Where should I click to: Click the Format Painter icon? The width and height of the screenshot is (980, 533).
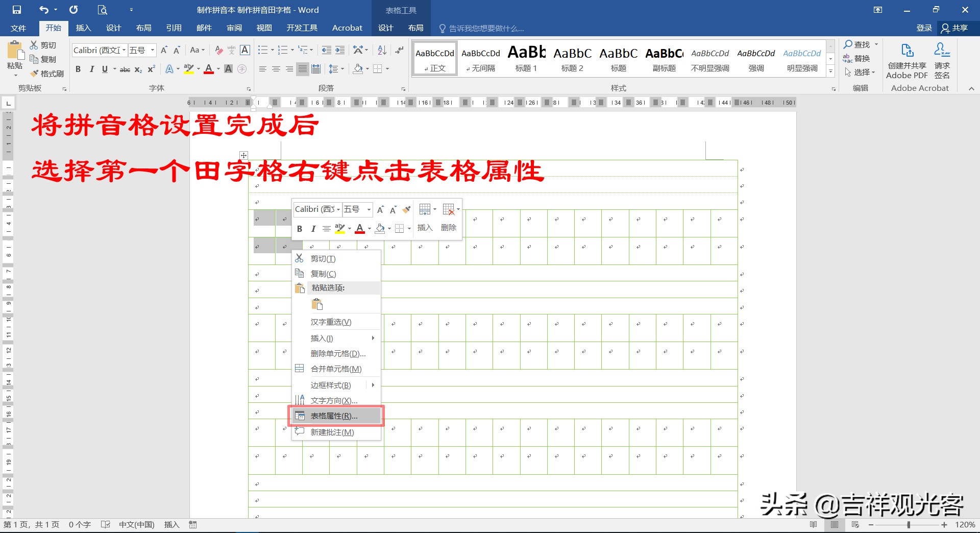pyautogui.click(x=35, y=73)
